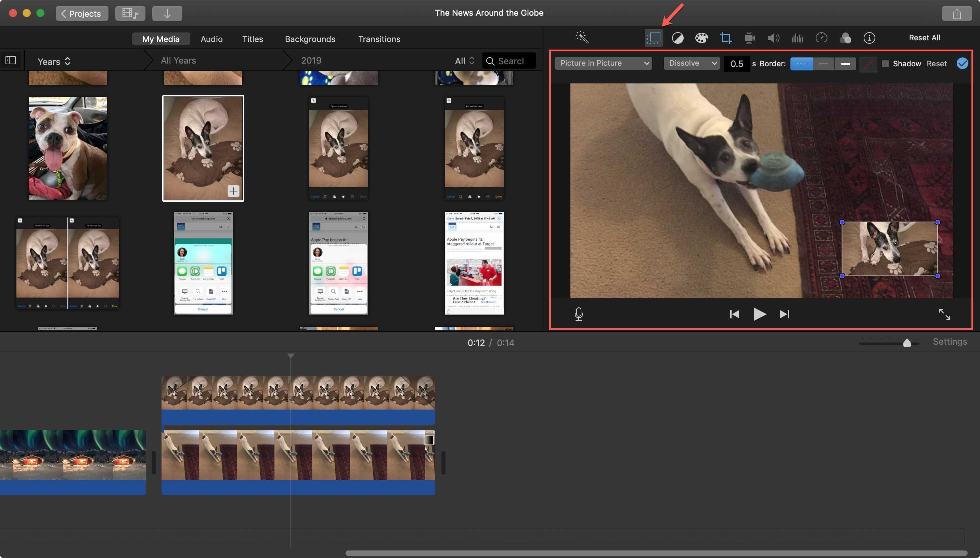Click the import media down-arrow button
The height and width of the screenshot is (558, 980).
pyautogui.click(x=167, y=13)
